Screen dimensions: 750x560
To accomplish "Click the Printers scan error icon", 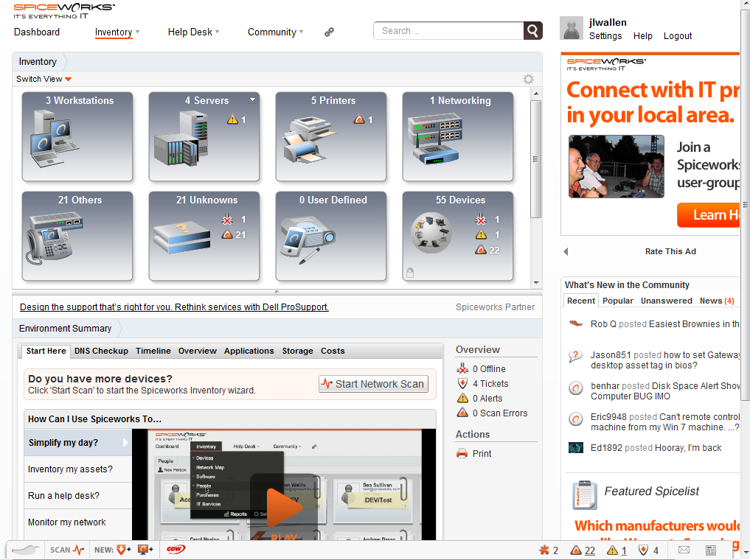I will pyautogui.click(x=359, y=119).
